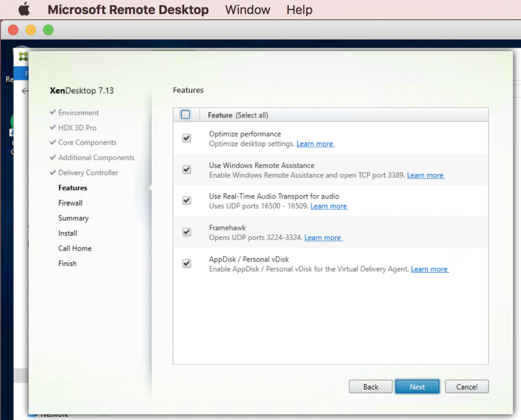Select the HDX 3D Pro step

pos(77,128)
